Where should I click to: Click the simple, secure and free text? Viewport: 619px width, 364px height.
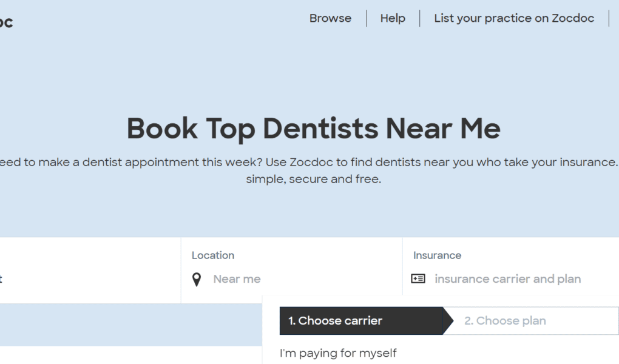[x=313, y=179]
